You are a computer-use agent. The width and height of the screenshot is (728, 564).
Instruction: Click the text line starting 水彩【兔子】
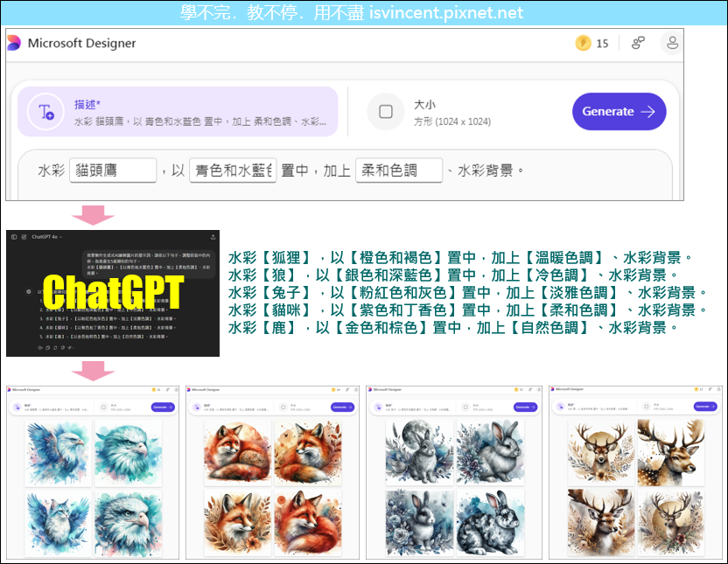point(467,293)
